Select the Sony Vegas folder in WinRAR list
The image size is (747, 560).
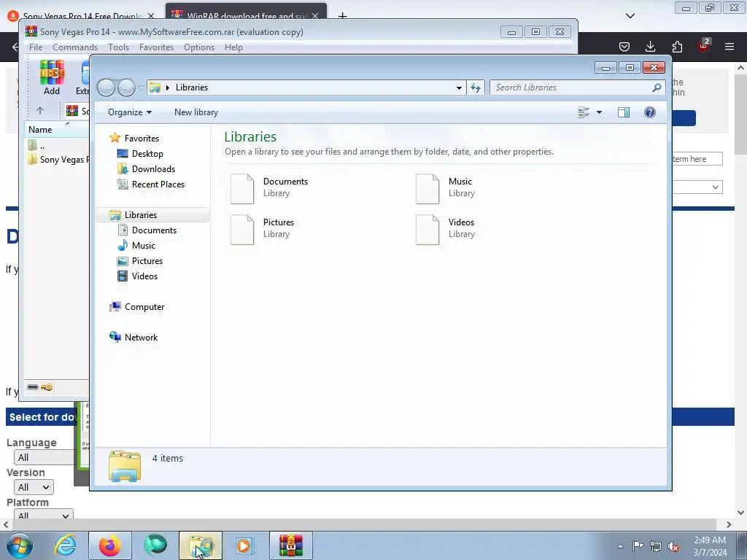pos(58,160)
